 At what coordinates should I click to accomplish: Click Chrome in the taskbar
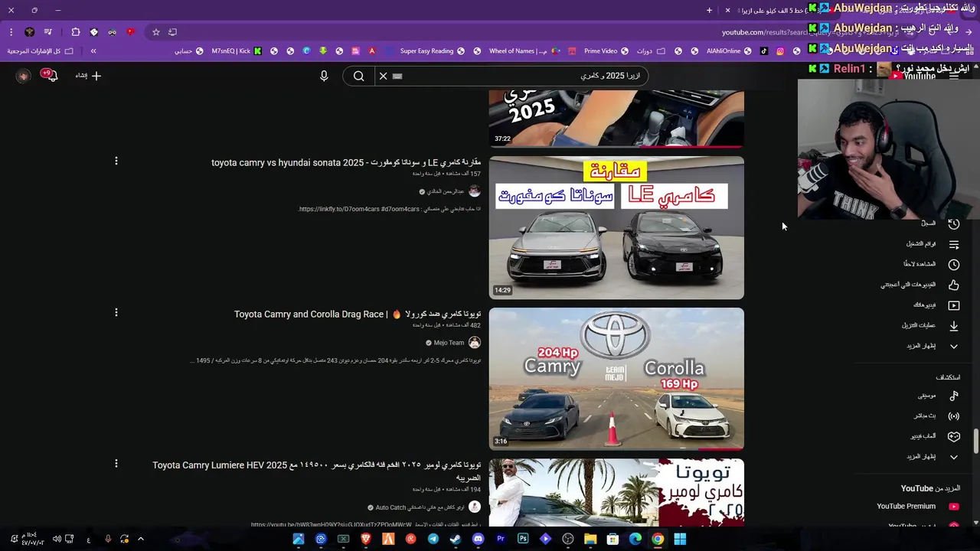tap(658, 539)
